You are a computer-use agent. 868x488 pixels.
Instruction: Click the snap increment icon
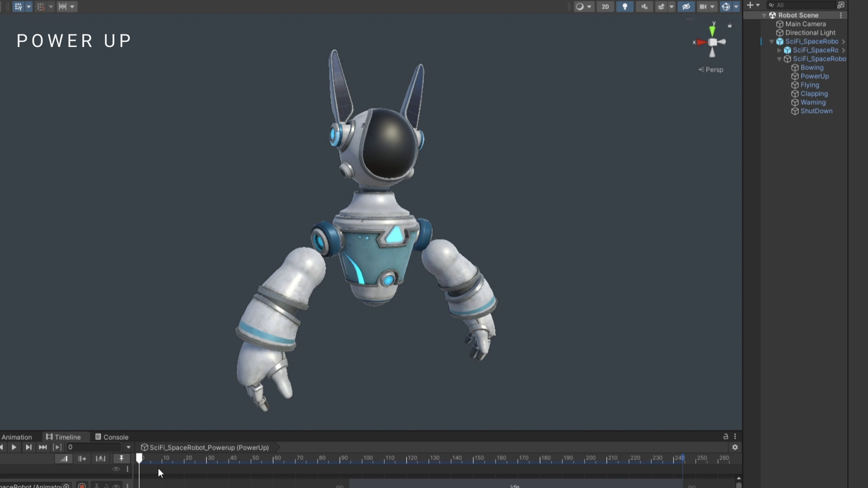click(41, 6)
